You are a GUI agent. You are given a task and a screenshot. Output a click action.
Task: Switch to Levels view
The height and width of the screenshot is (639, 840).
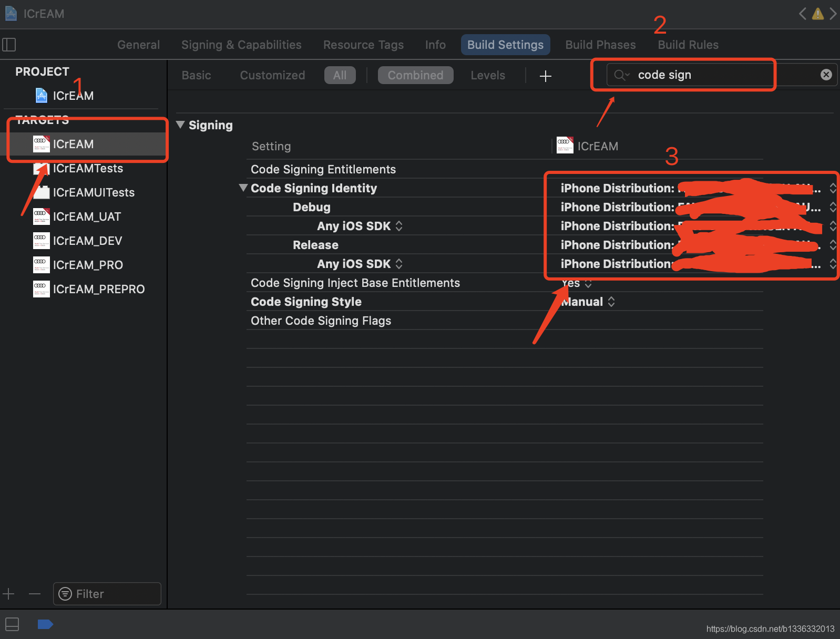[x=488, y=75]
